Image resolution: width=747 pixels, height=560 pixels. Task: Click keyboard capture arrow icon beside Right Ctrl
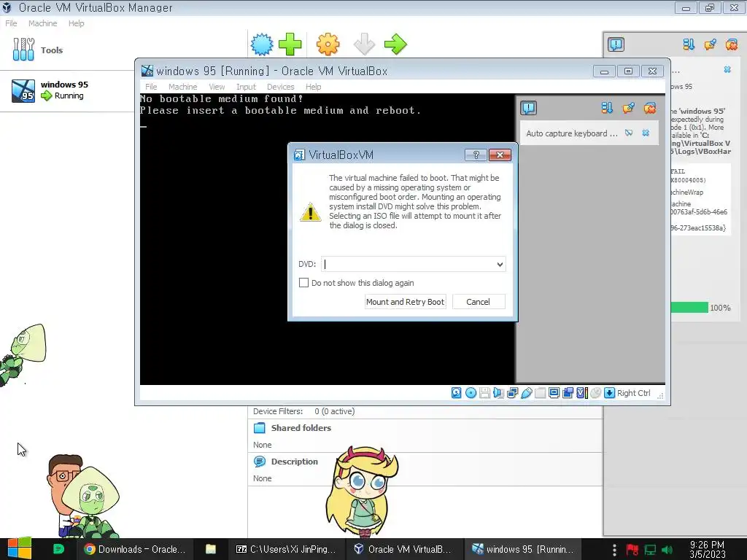[609, 393]
